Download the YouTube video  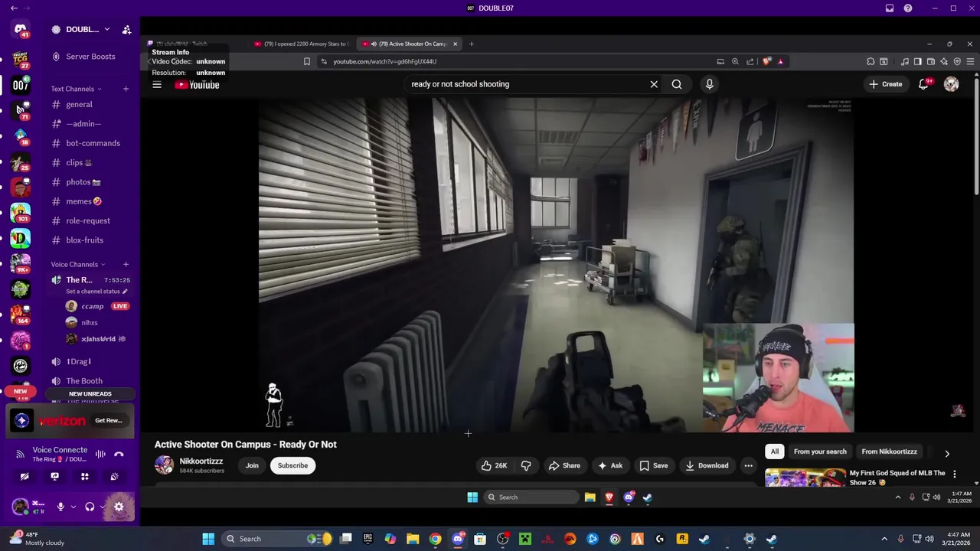click(707, 465)
